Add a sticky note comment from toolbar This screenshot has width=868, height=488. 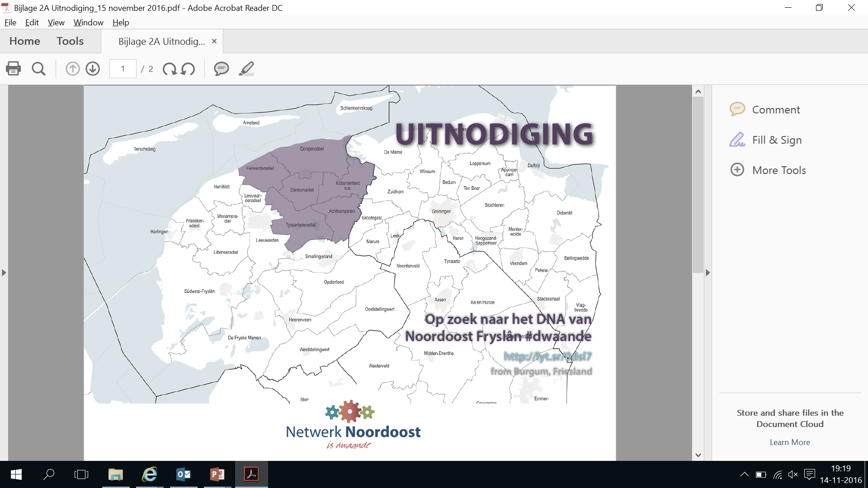221,69
